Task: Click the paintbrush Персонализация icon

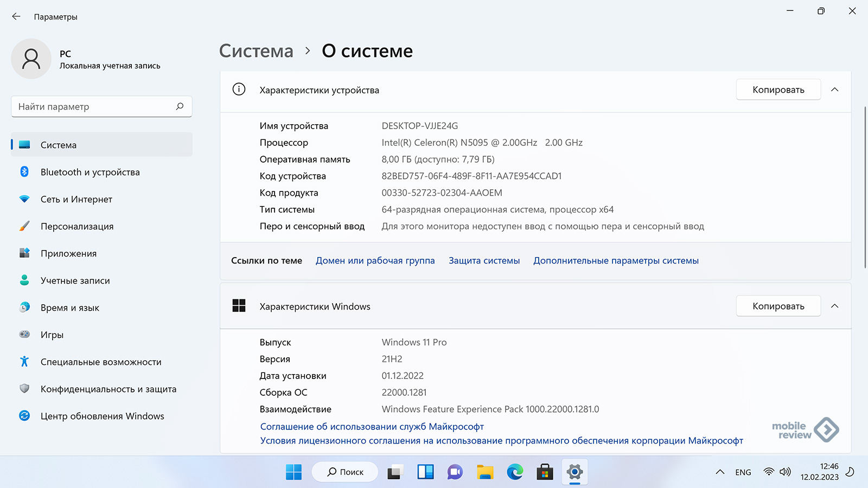Action: 24,226
